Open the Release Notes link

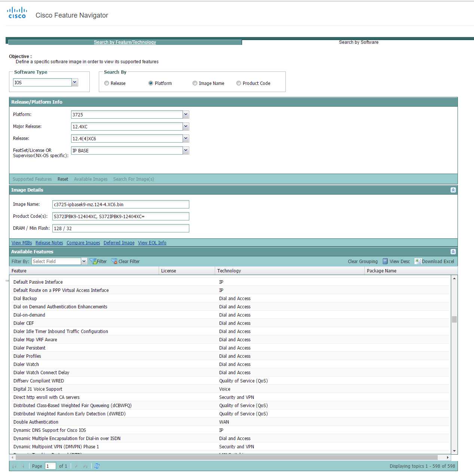point(49,243)
